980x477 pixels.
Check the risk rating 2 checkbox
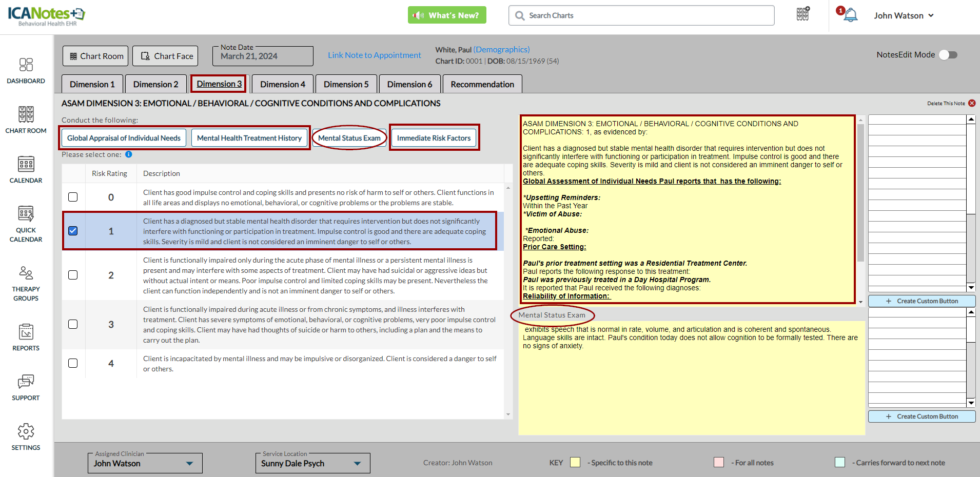click(73, 275)
